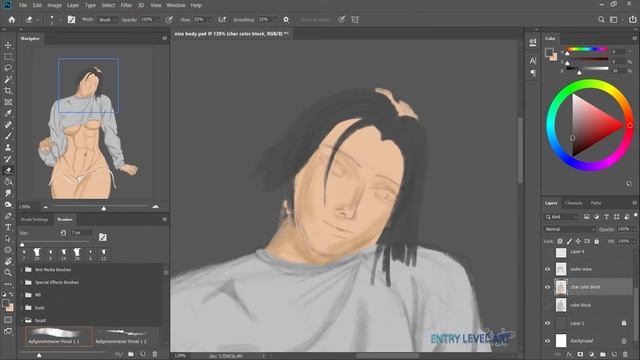Viewport: 640px width, 360px height.
Task: Add a layer mask
Action: click(580, 354)
